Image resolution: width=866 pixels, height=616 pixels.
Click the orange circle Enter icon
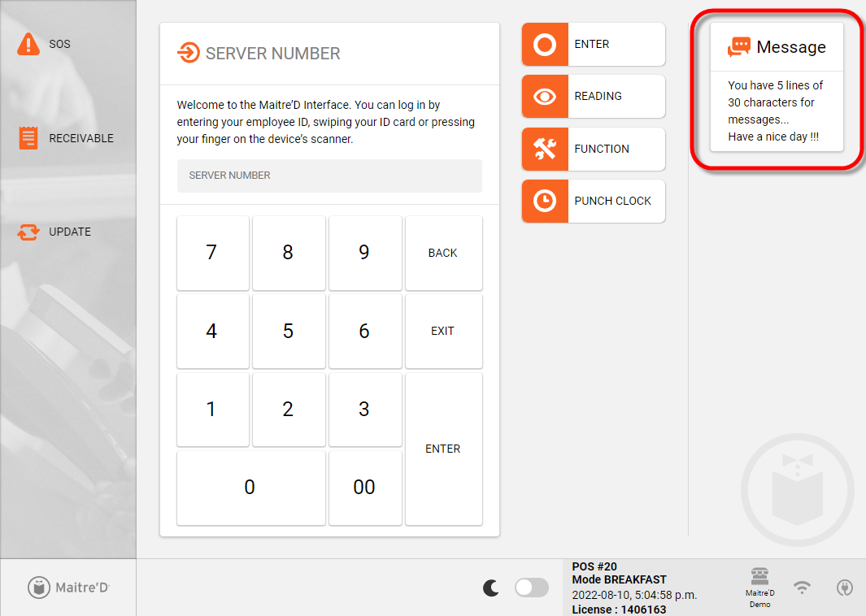(x=545, y=45)
